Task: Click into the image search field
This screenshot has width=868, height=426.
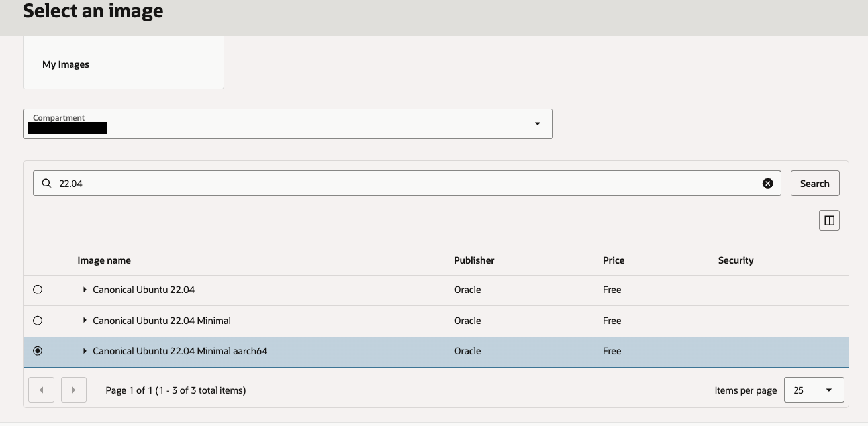Action: pos(407,184)
